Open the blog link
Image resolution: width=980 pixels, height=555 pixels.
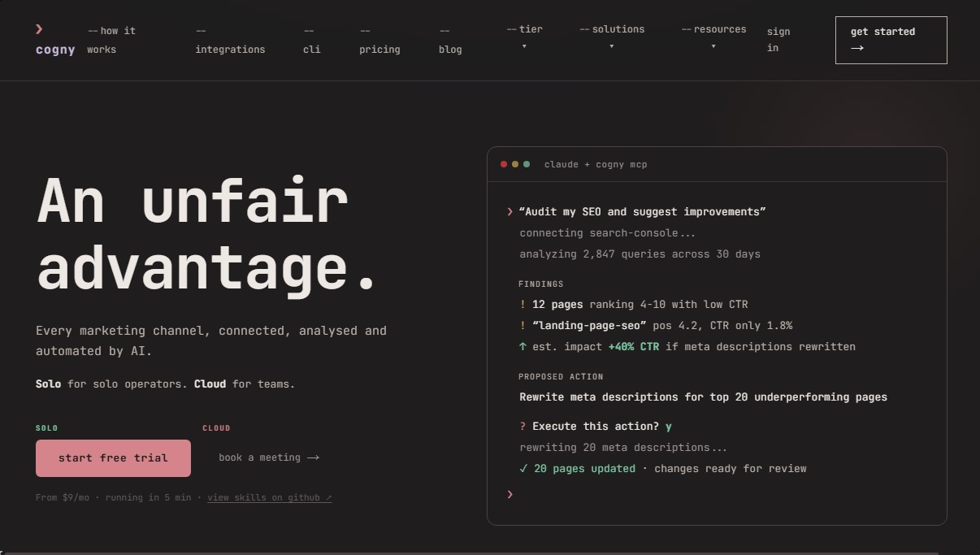point(450,40)
